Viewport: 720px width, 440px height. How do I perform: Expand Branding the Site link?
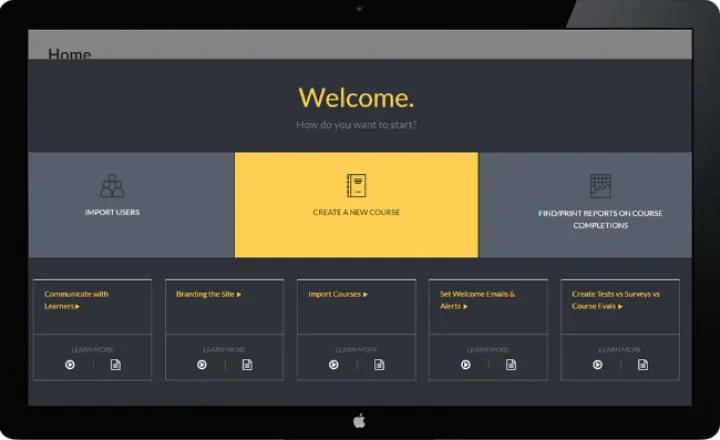coord(209,294)
